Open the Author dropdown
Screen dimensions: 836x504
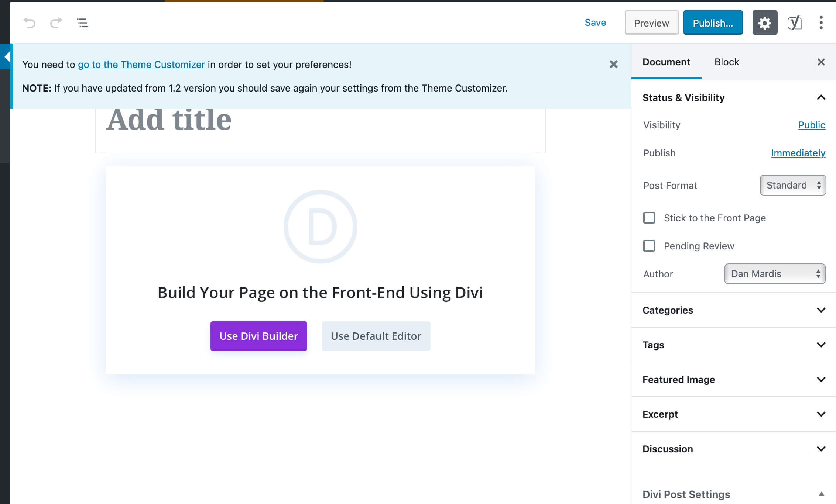pyautogui.click(x=775, y=274)
